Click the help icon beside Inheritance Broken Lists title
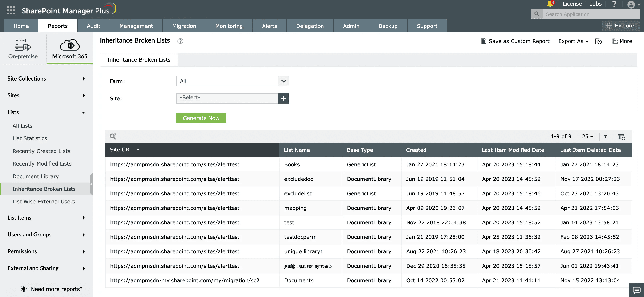The image size is (644, 297). (x=180, y=41)
